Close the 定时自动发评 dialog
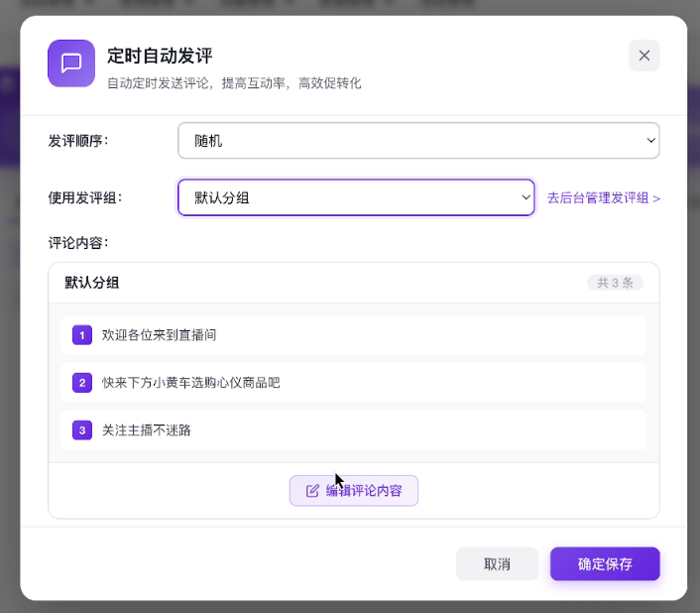The height and width of the screenshot is (613, 700). click(x=643, y=56)
